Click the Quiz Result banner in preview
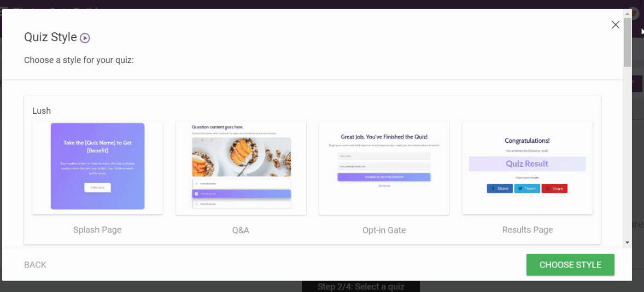Image resolution: width=644 pixels, height=292 pixels. click(527, 163)
